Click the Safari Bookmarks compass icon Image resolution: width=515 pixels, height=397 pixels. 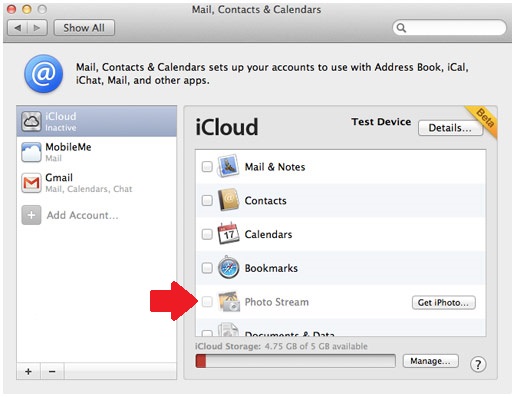[x=228, y=268]
